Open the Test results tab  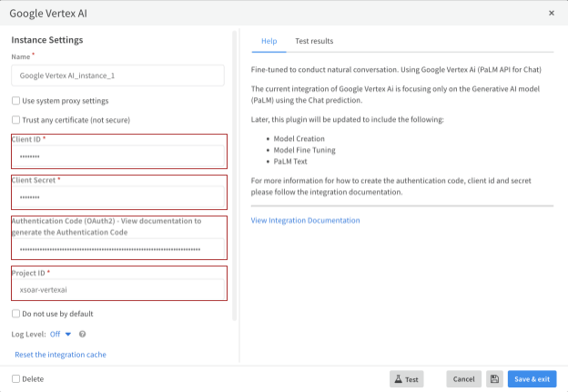[314, 41]
